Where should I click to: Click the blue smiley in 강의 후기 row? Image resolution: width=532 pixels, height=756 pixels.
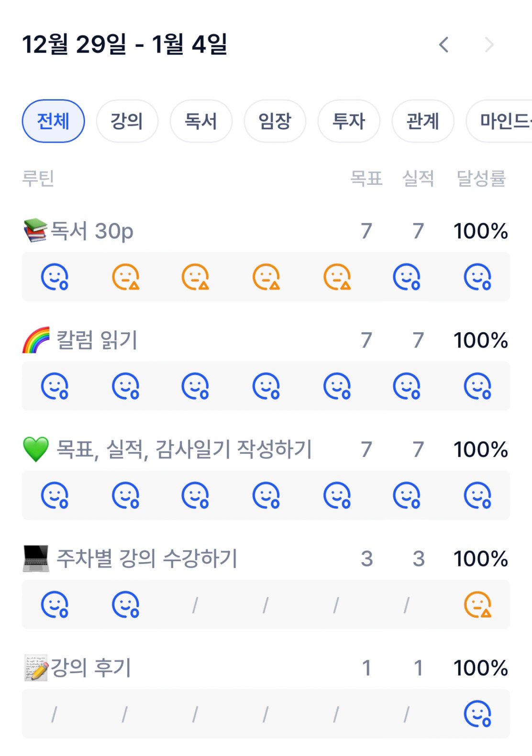[477, 714]
